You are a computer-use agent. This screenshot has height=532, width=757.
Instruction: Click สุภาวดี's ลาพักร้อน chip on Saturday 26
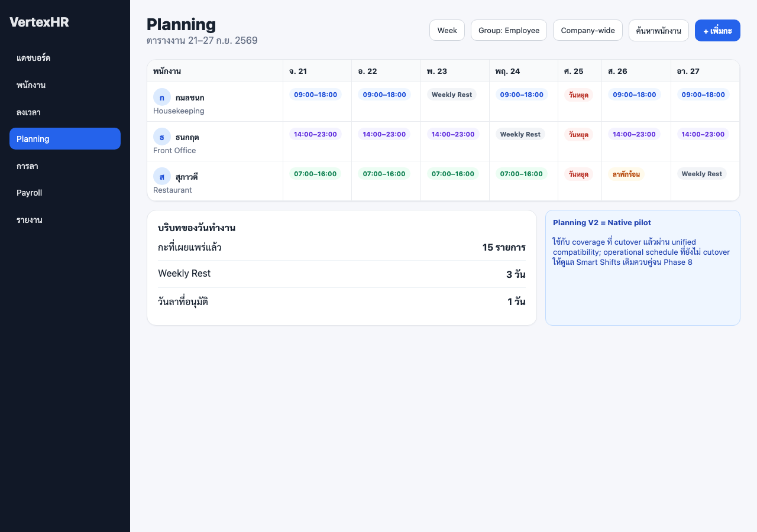626,174
